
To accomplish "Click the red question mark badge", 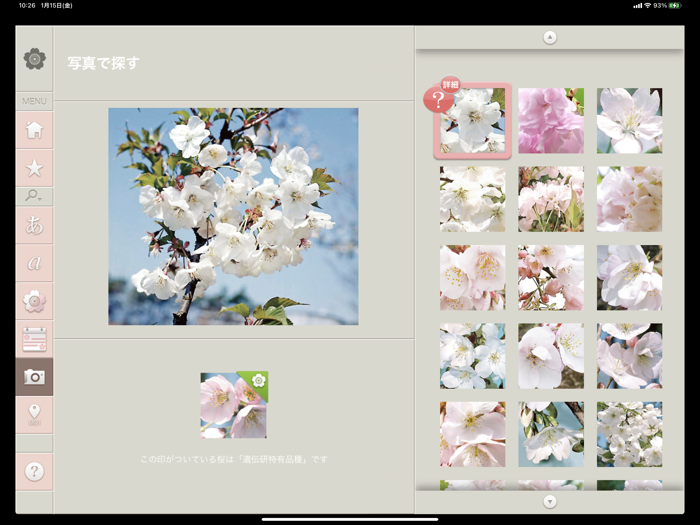I will pos(438,100).
